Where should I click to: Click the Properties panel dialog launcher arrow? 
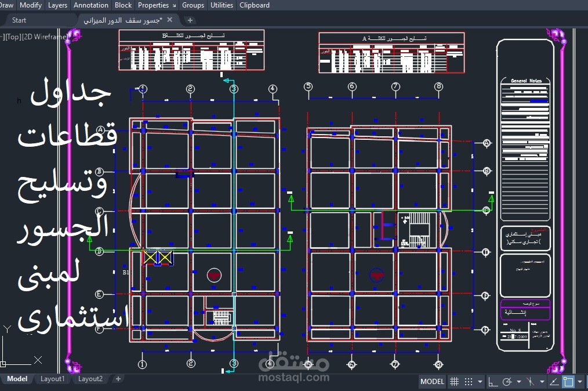pyautogui.click(x=175, y=6)
